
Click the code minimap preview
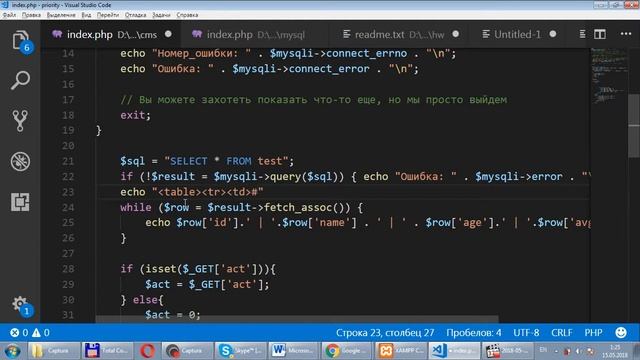point(609,76)
